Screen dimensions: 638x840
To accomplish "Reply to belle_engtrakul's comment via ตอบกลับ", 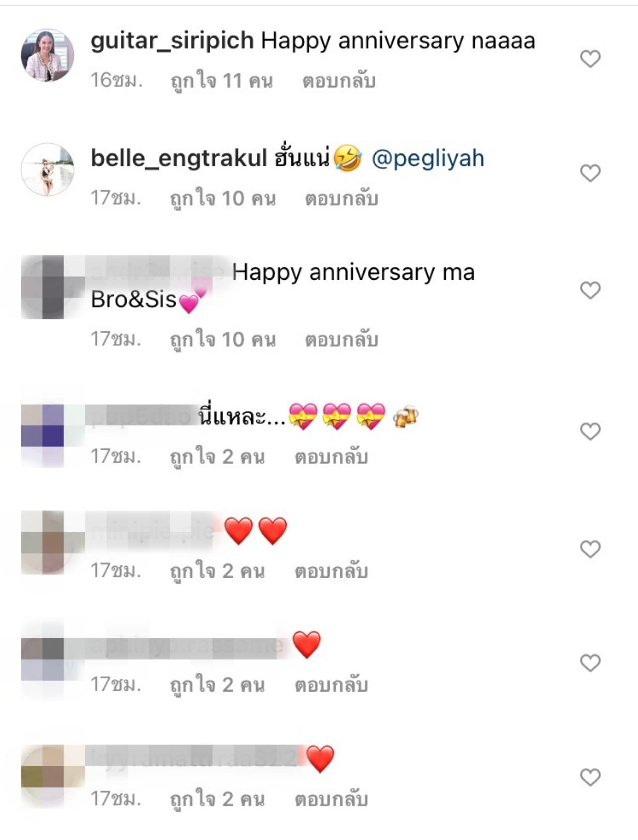I will pos(342,199).
